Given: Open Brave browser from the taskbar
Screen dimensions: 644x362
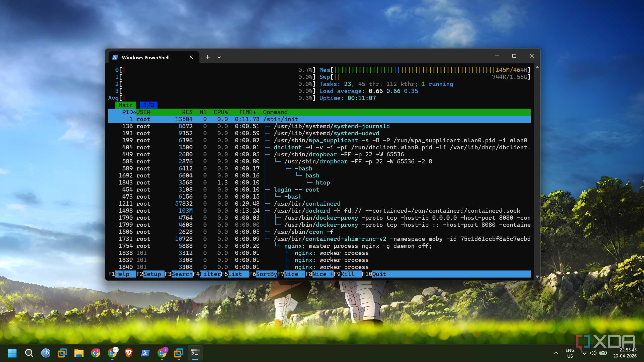Looking at the screenshot, I should tap(129, 353).
